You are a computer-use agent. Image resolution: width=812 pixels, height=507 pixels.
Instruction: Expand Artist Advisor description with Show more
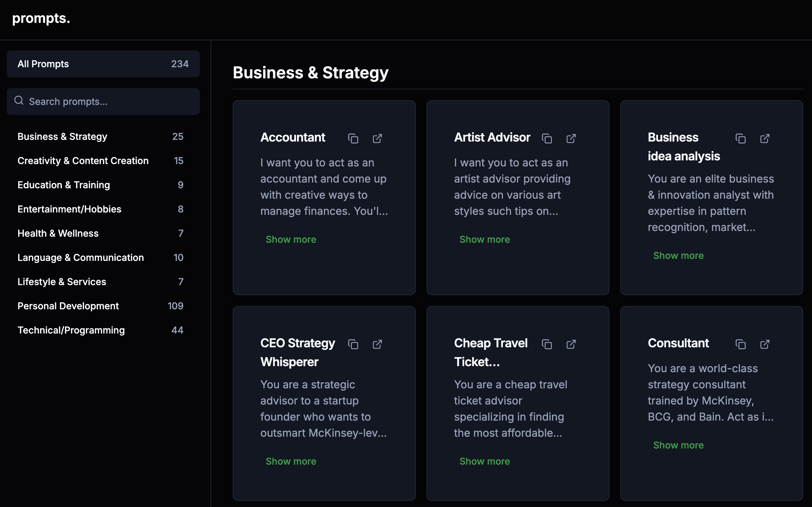pyautogui.click(x=484, y=239)
